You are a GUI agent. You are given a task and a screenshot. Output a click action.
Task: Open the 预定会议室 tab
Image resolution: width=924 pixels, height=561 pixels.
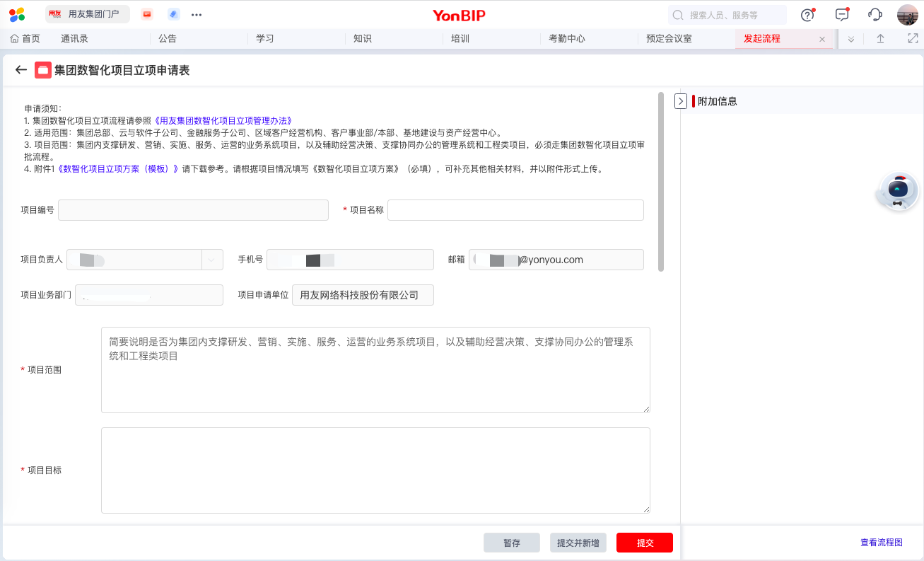tap(669, 39)
